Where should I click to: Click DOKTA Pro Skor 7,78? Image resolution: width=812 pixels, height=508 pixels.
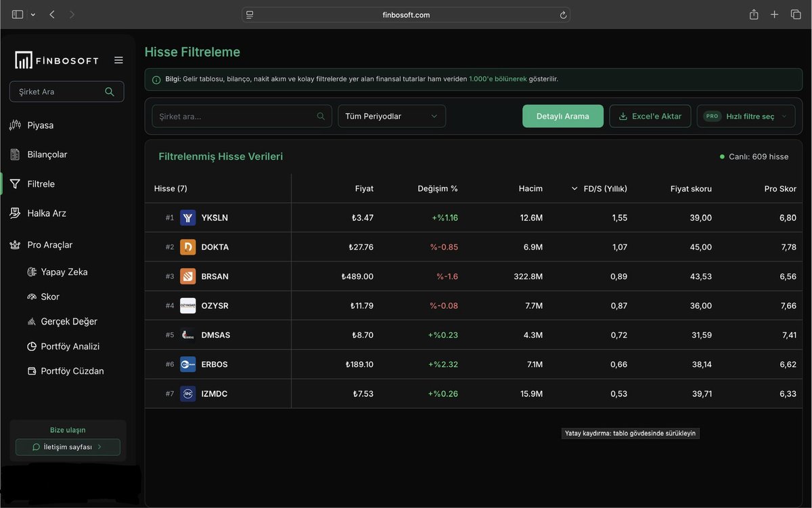[788, 247]
